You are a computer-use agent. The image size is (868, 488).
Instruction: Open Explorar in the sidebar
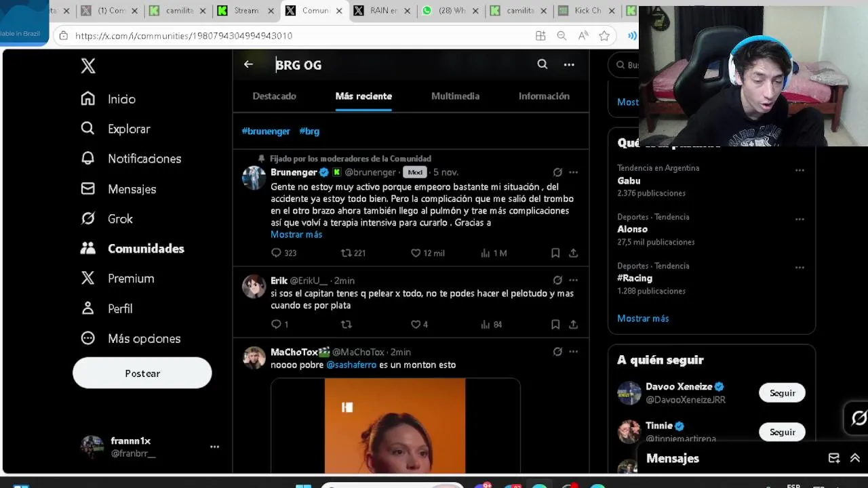(x=115, y=129)
